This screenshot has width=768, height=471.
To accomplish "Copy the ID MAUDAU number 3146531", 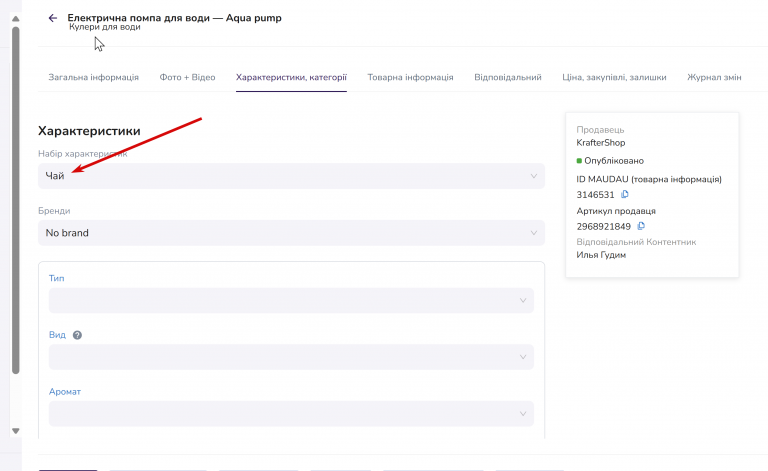I will [624, 194].
